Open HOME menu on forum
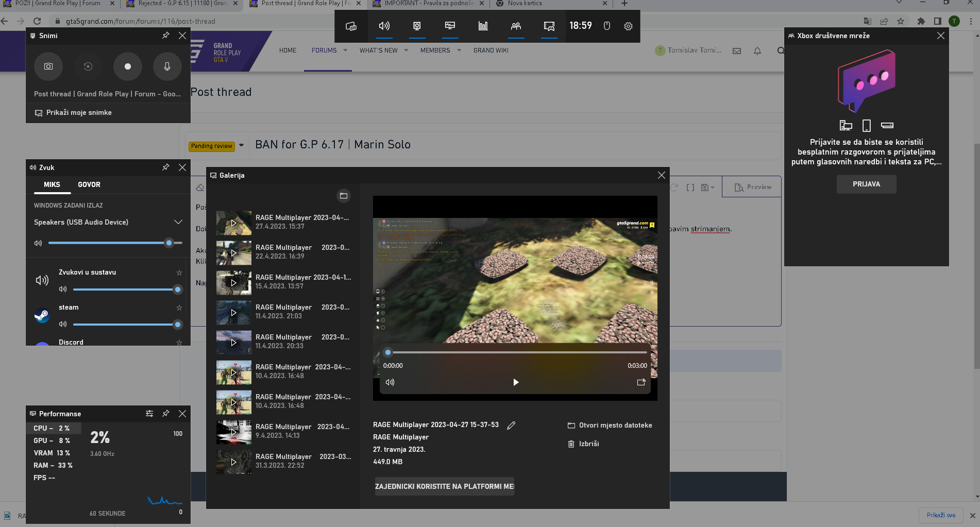Viewport: 980px width, 527px height. pos(288,50)
